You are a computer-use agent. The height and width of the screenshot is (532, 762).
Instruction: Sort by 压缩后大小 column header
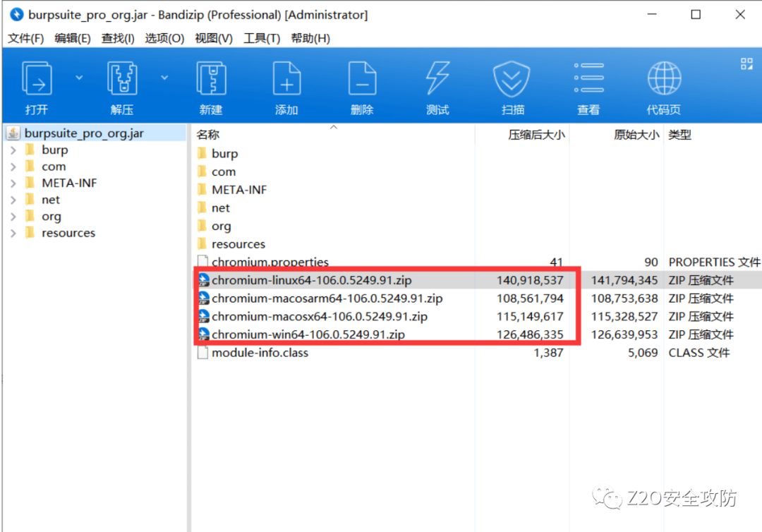(x=536, y=135)
